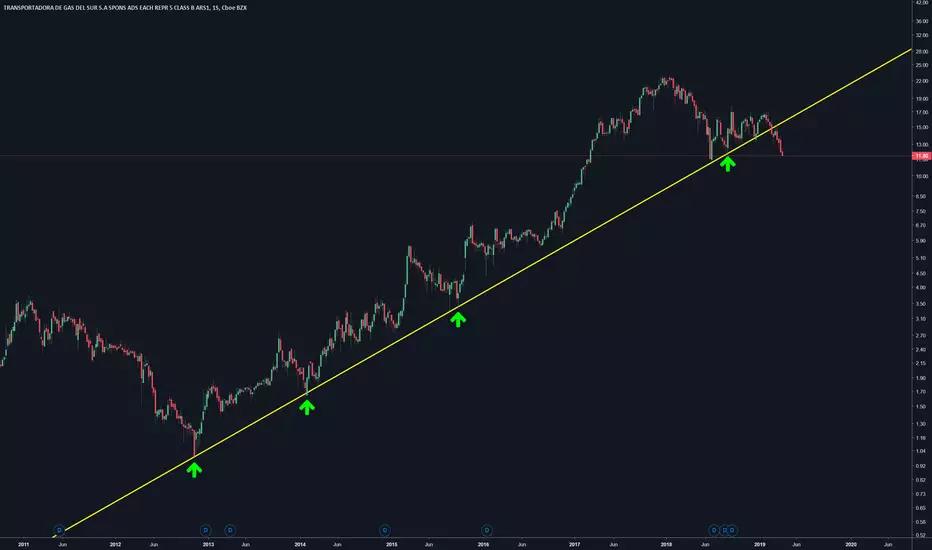Select dividend marker between 2013 and Jun 2013
The image size is (932, 550).
[x=229, y=530]
